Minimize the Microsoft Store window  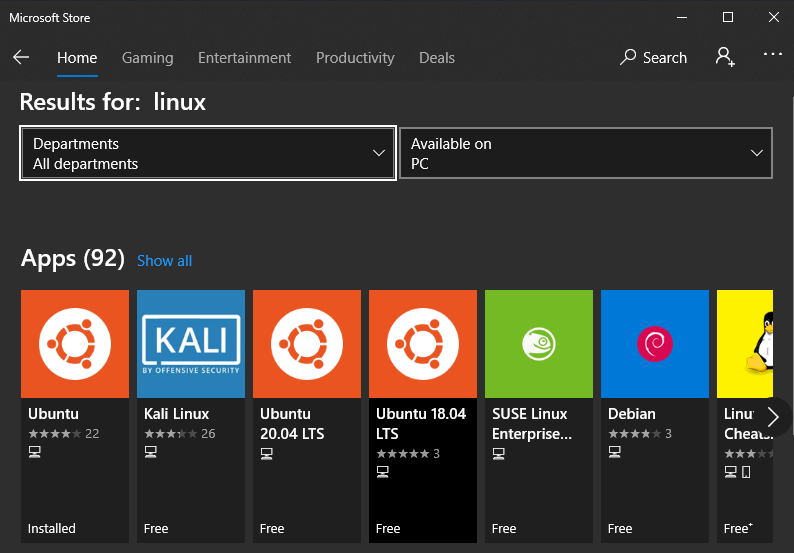click(x=682, y=17)
